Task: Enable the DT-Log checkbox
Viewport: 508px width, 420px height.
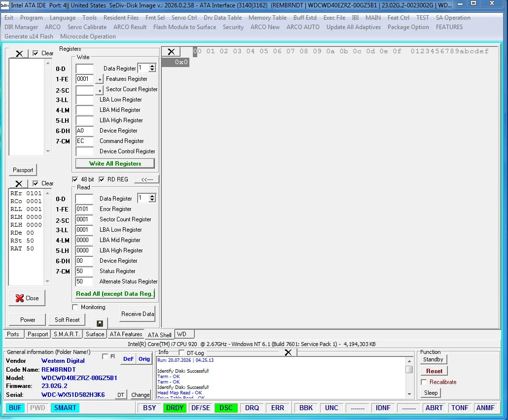Action: coord(181,352)
